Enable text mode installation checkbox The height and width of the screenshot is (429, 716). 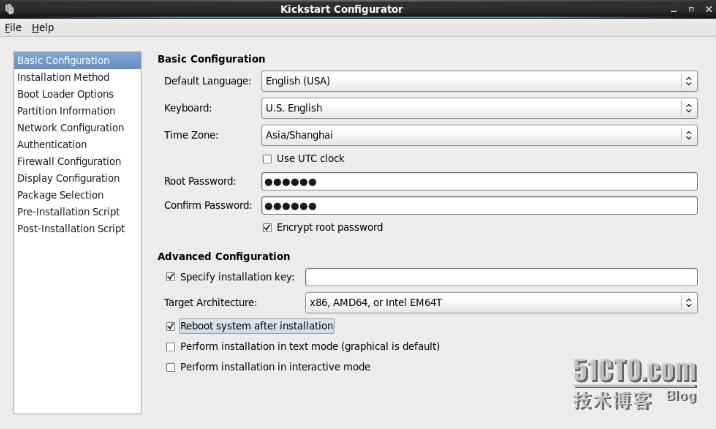coord(170,347)
